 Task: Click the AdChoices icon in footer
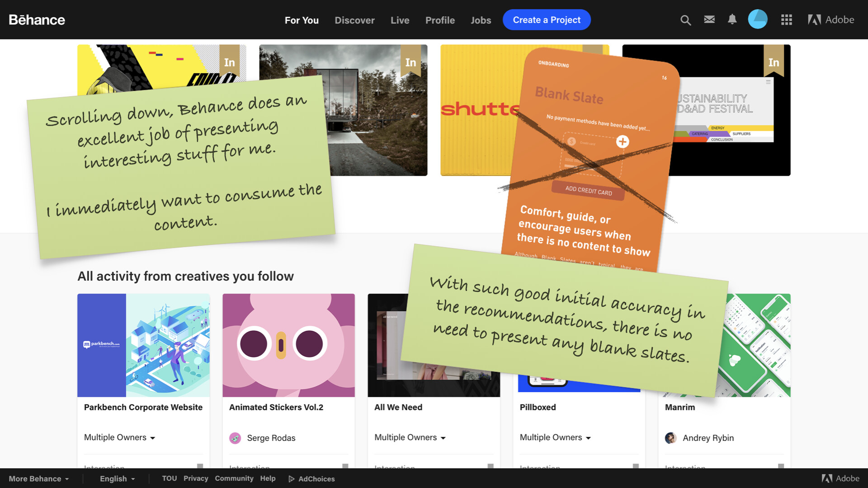click(292, 479)
